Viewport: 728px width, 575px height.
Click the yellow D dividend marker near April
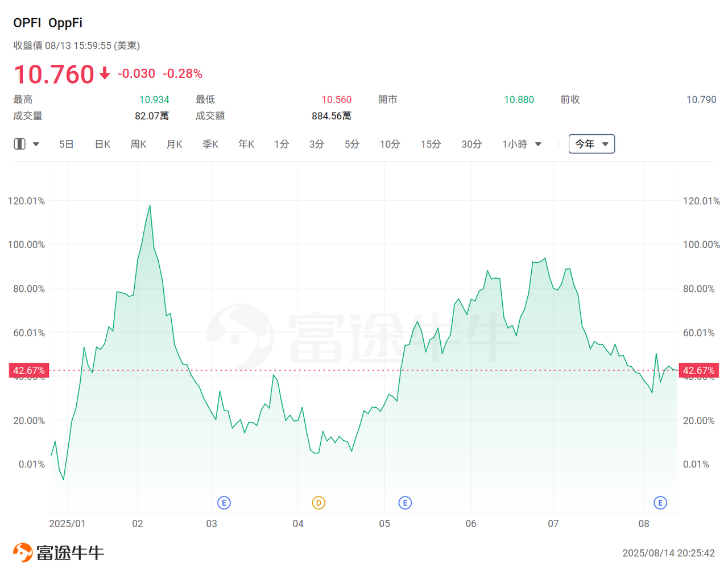[x=317, y=503]
